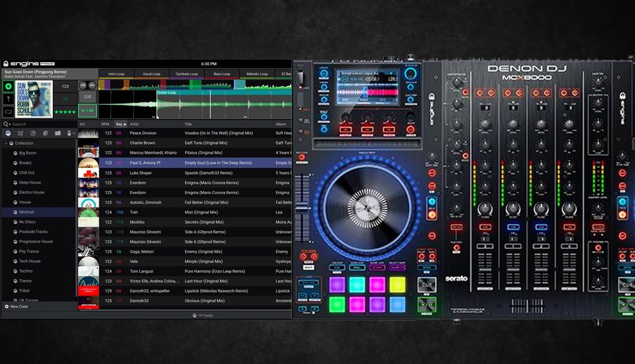Image resolution: width=635 pixels, height=364 pixels.
Task: Open the Progressive House crate
Action: 35,242
